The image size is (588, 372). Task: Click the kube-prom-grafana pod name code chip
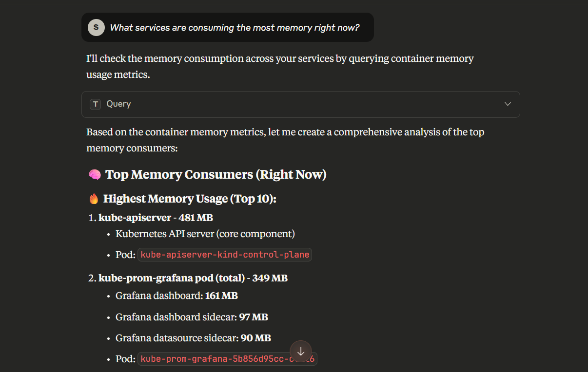[x=215, y=359]
